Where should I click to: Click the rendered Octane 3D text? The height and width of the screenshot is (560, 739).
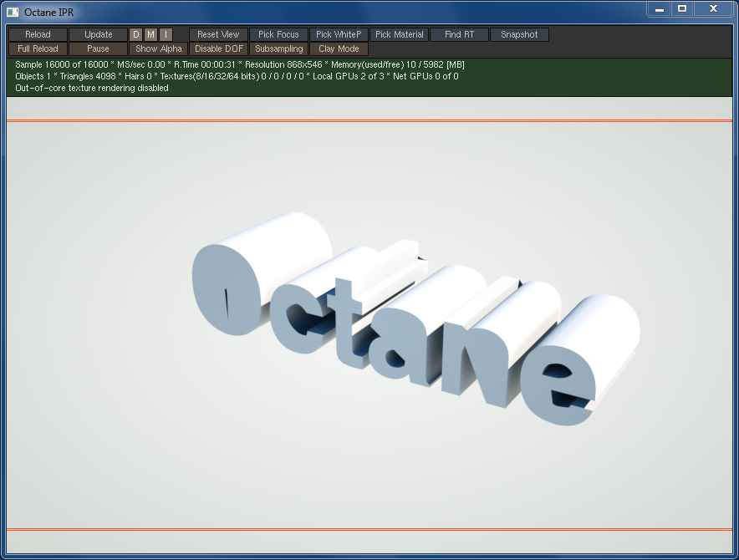coord(415,319)
